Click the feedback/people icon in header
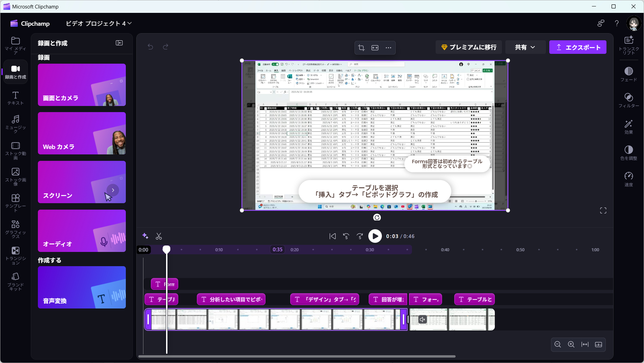Screen dimensions: 644x363 [x=601, y=23]
